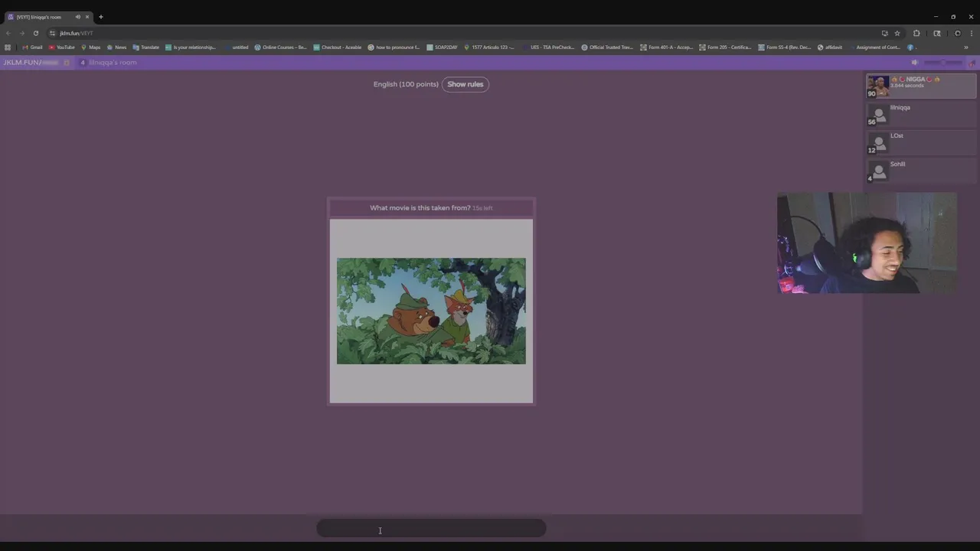Open the 'untitled' bookmark

tap(237, 47)
